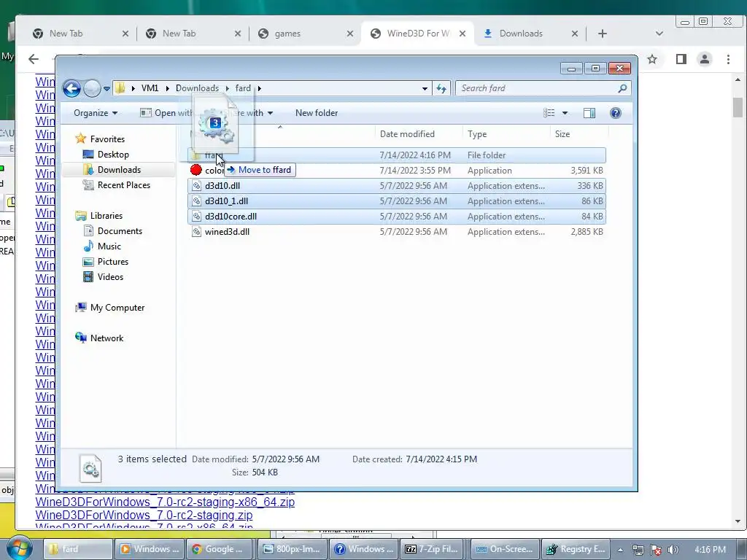Switch to the games tab in Chrome

[305, 34]
